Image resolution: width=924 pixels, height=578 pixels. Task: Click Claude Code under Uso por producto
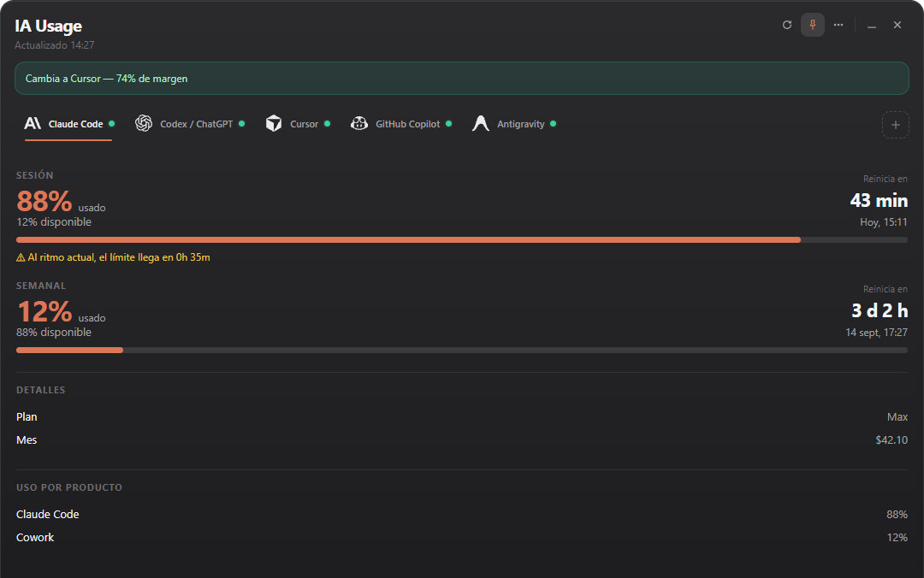(48, 515)
